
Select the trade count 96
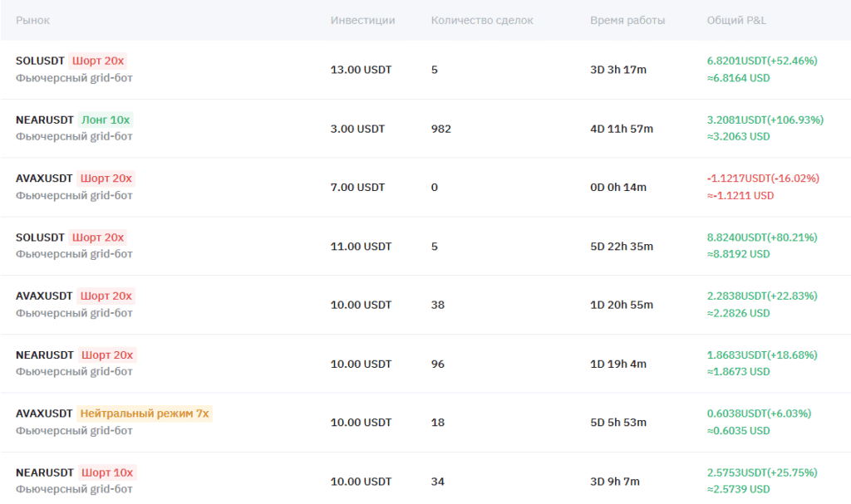[x=438, y=364]
